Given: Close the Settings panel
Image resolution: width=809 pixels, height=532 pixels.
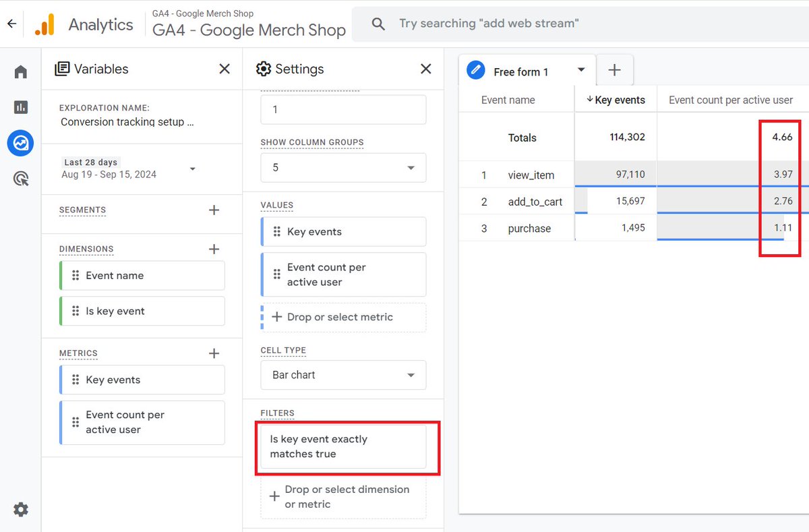Looking at the screenshot, I should point(426,69).
